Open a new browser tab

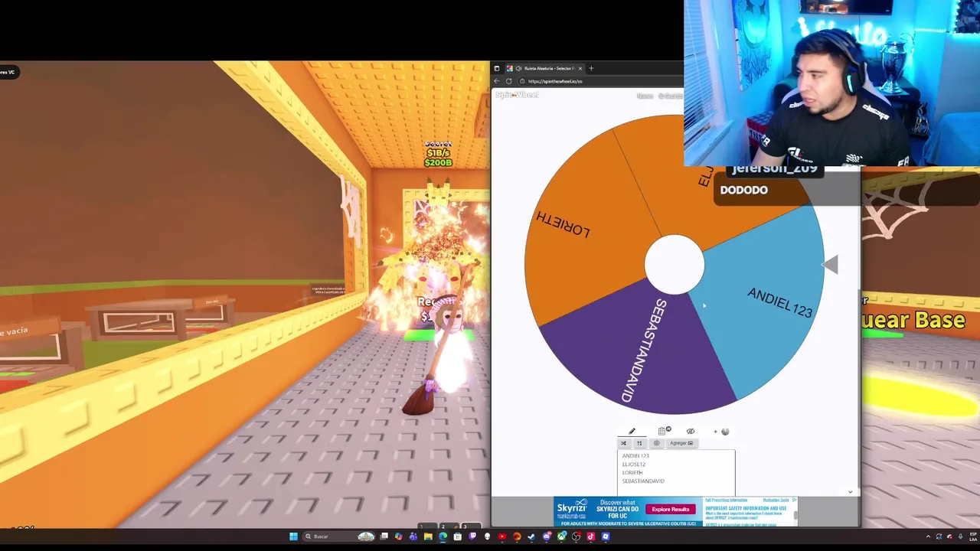tap(591, 68)
